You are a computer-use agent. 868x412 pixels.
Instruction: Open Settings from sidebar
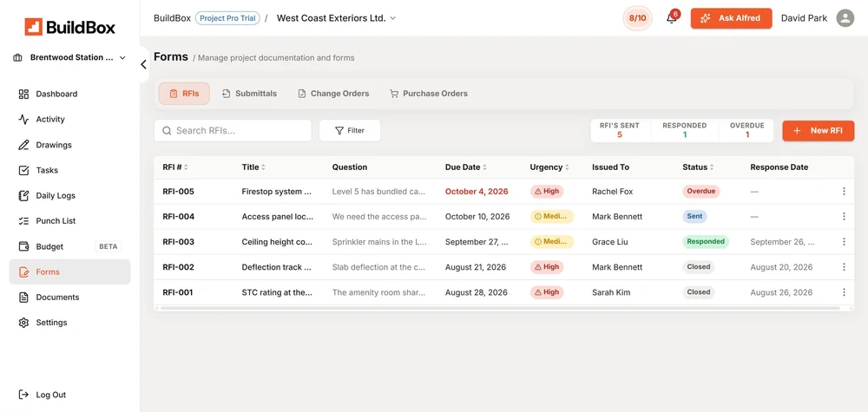pyautogui.click(x=69, y=323)
